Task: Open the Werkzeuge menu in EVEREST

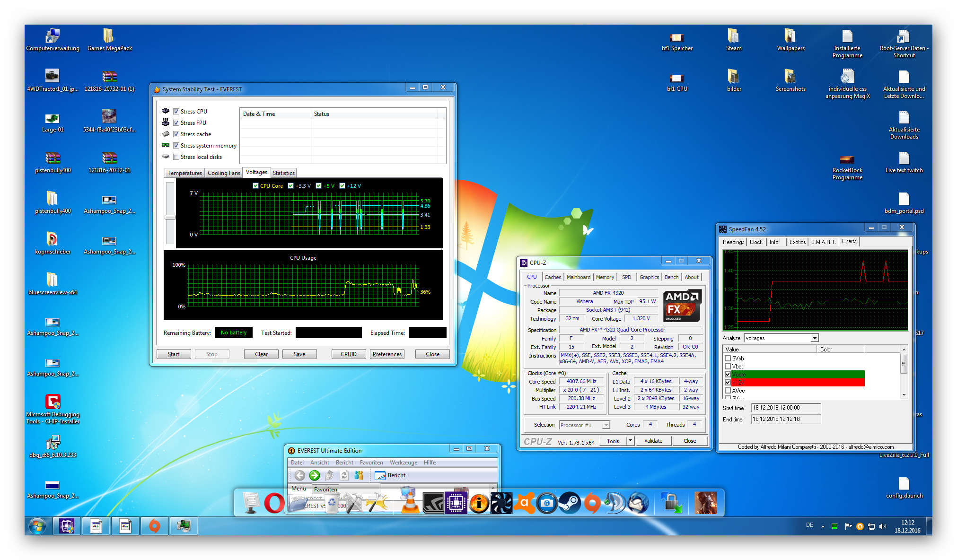Action: click(x=403, y=463)
